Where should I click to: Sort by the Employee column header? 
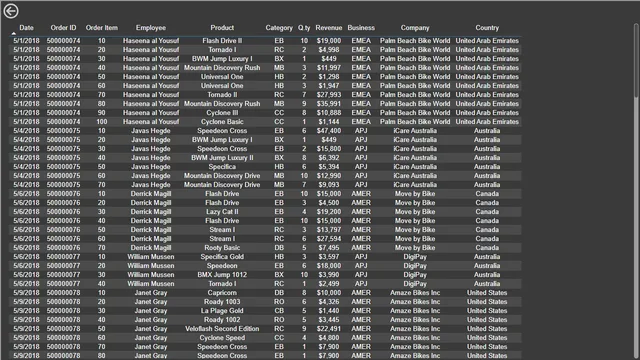point(151,28)
